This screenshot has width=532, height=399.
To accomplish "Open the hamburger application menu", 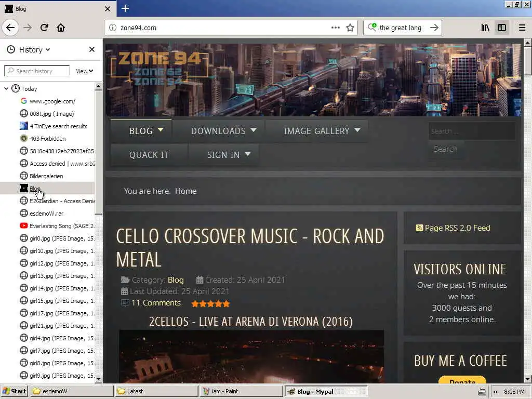I will point(522,28).
